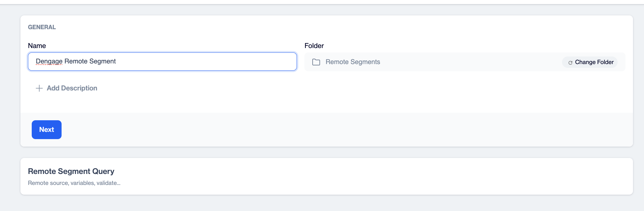Expand the GENERAL section heading
The image size is (644, 211).
pyautogui.click(x=42, y=27)
